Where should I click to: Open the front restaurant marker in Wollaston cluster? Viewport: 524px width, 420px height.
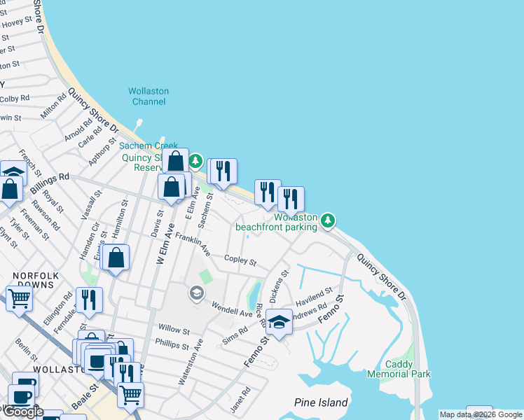(127, 372)
